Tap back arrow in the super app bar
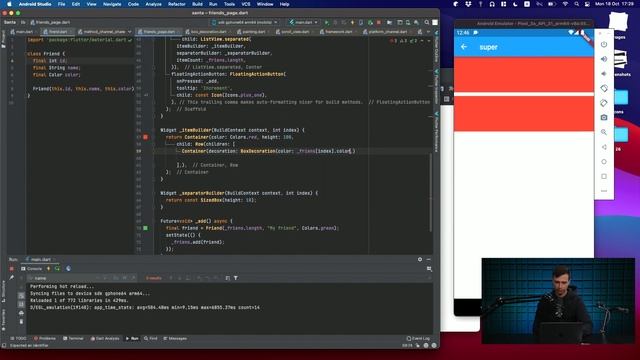This screenshot has width=640, height=360. 464,47
